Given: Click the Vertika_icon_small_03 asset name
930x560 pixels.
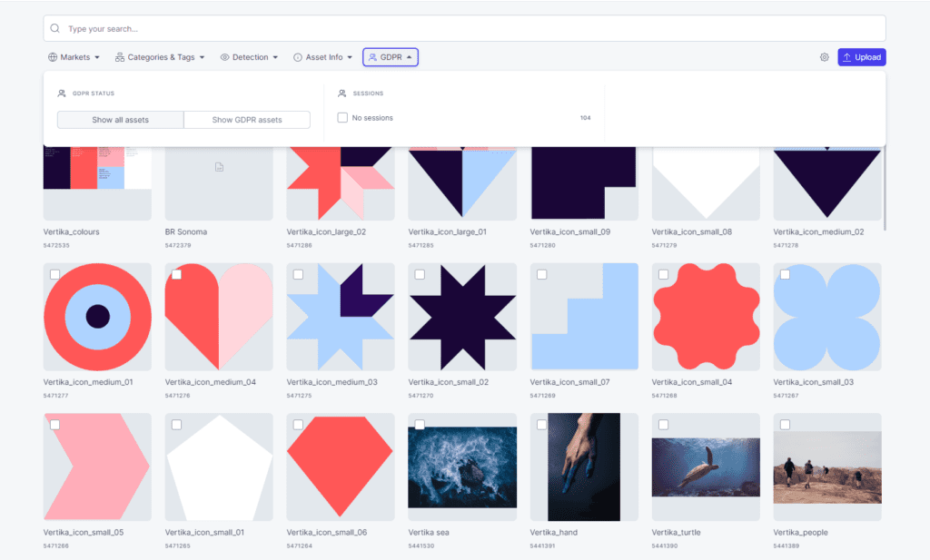Looking at the screenshot, I should tap(813, 382).
